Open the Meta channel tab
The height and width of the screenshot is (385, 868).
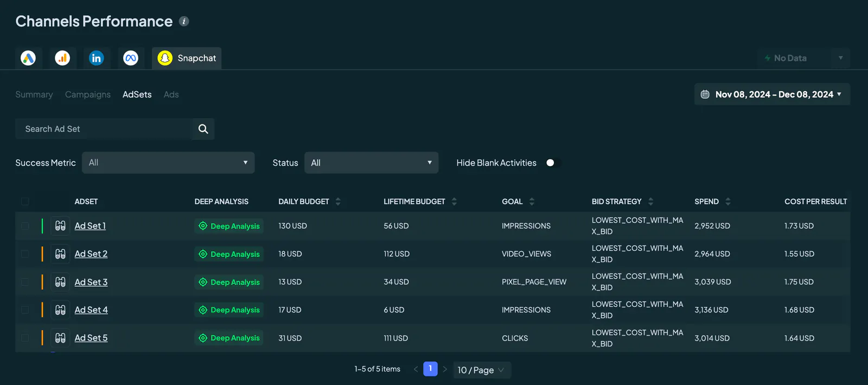click(131, 58)
